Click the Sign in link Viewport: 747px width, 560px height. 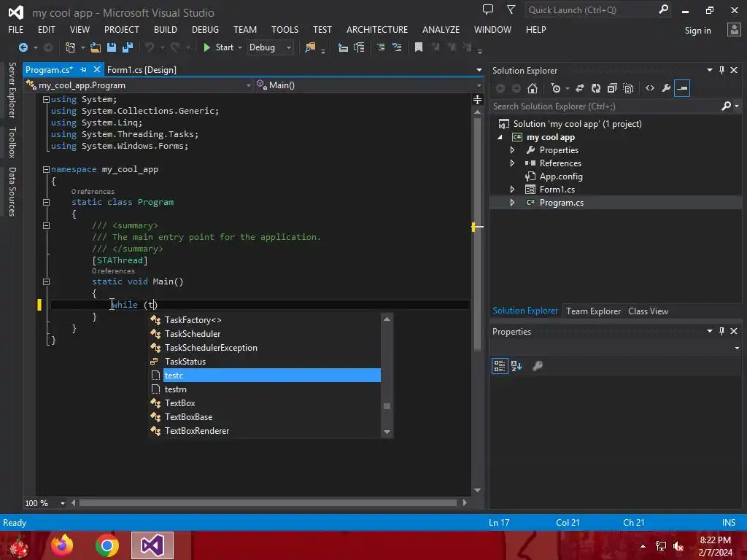tap(697, 31)
